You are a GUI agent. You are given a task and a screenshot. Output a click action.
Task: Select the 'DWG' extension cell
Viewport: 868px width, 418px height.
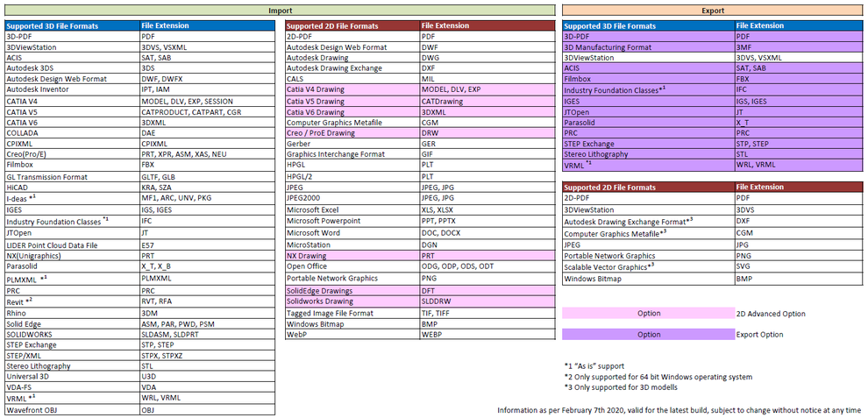tap(487, 58)
